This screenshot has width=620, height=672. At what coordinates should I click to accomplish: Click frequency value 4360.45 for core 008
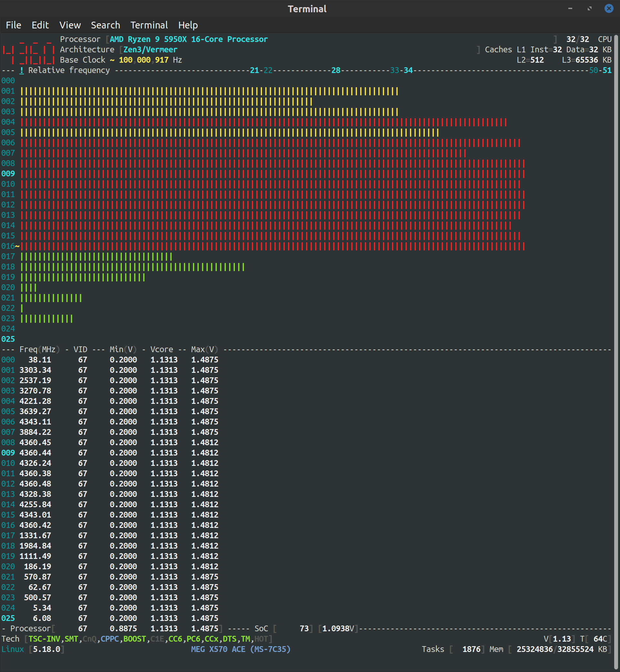click(35, 442)
